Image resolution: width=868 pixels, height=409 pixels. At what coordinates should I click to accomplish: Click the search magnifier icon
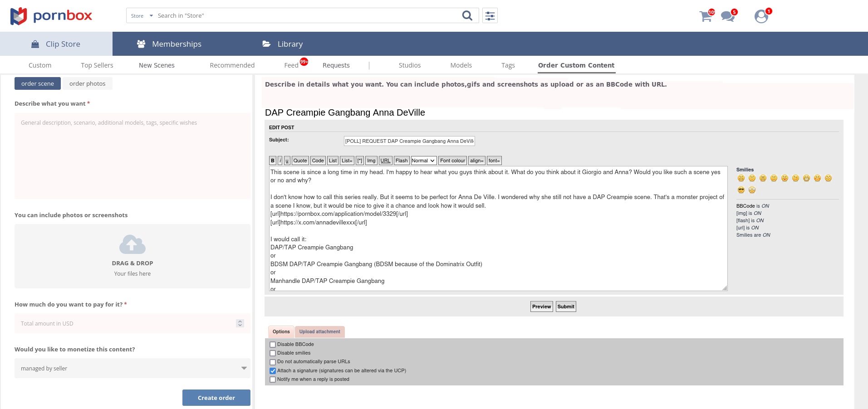467,16
